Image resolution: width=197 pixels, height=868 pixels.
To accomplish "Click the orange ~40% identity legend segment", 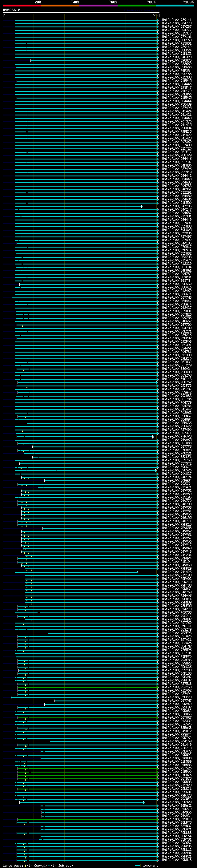I will pyautogui.click(x=60, y=6).
